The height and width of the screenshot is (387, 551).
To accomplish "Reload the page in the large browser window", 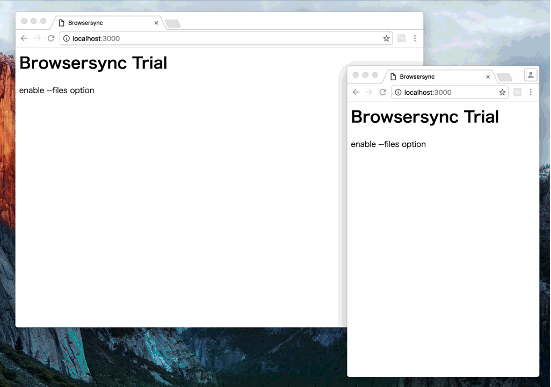I will click(x=51, y=38).
